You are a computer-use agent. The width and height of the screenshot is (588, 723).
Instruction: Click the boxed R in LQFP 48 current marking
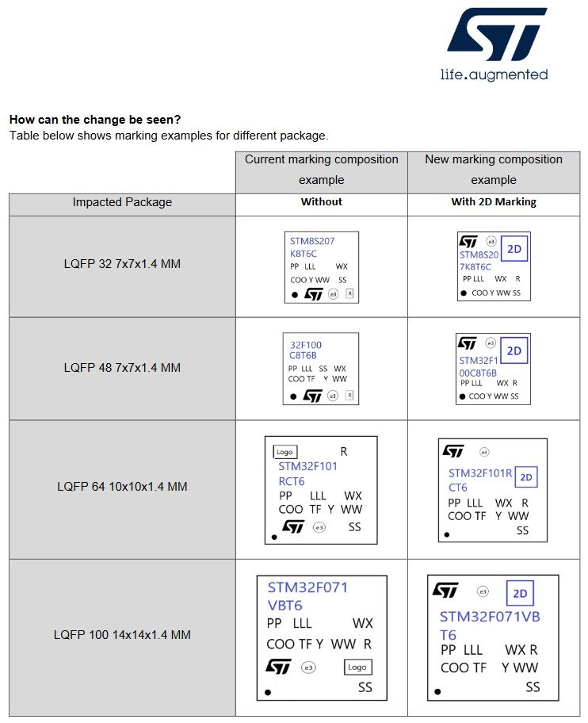point(349,395)
